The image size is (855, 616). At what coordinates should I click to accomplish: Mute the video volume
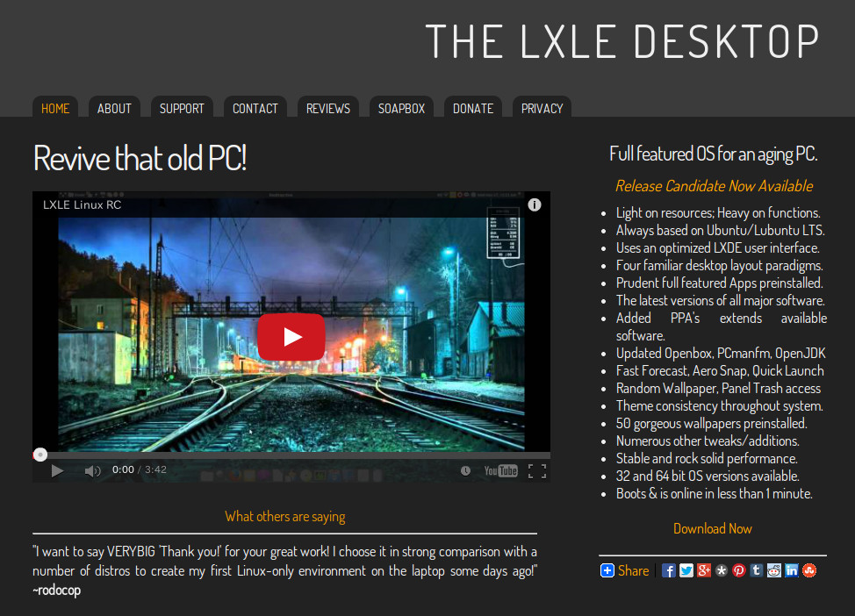tap(93, 470)
